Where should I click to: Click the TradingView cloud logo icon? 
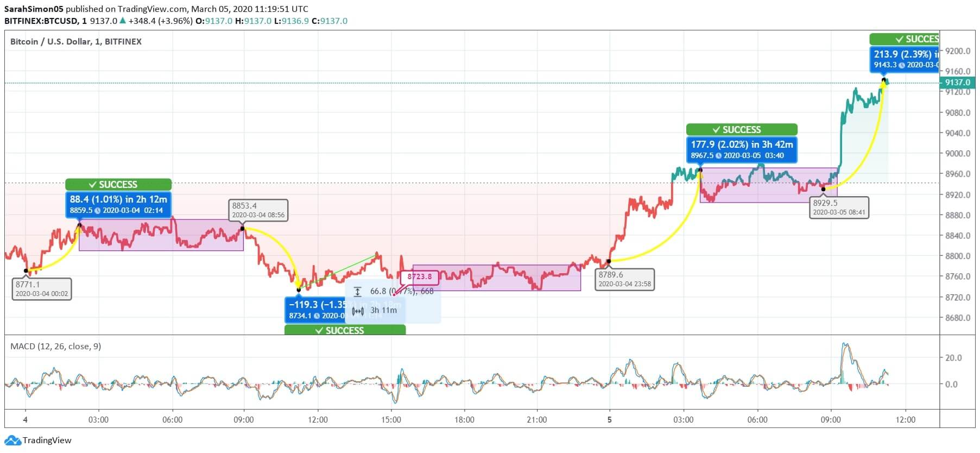pyautogui.click(x=12, y=441)
